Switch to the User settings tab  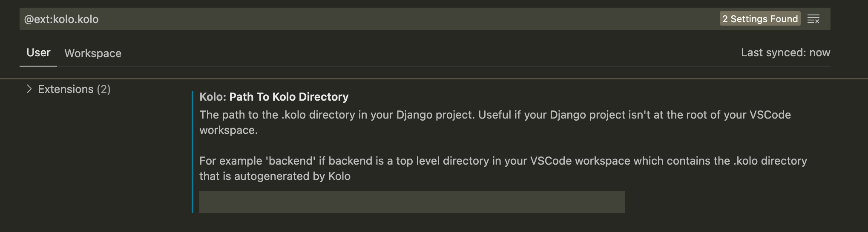[x=38, y=53]
